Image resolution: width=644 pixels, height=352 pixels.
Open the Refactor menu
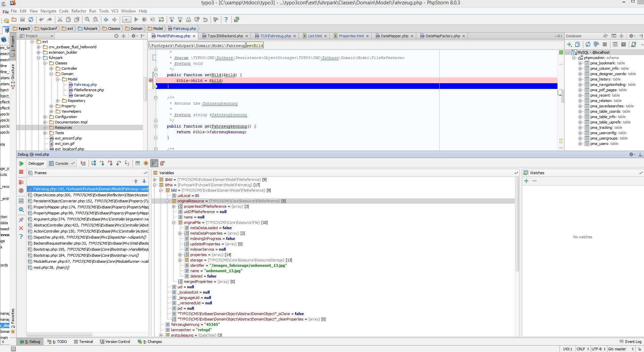click(79, 11)
